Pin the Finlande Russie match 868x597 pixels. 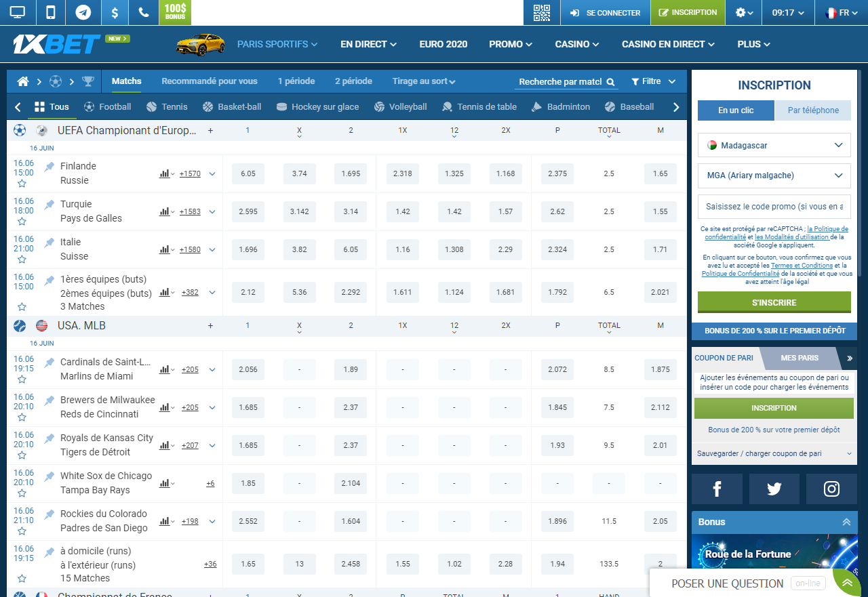click(x=49, y=167)
